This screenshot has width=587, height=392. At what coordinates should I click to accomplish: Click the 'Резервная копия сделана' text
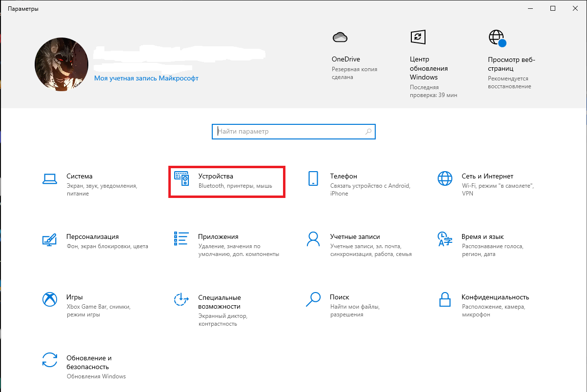click(355, 73)
